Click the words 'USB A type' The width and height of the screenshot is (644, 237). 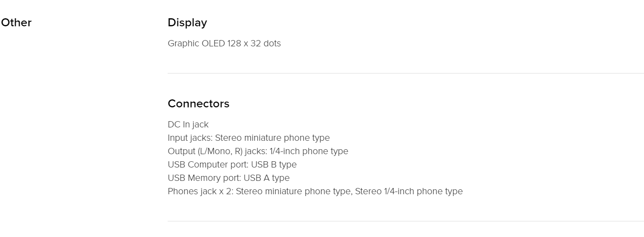(x=267, y=178)
